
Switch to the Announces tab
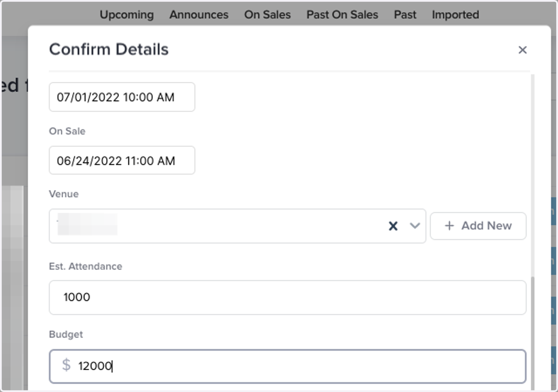pyautogui.click(x=199, y=15)
